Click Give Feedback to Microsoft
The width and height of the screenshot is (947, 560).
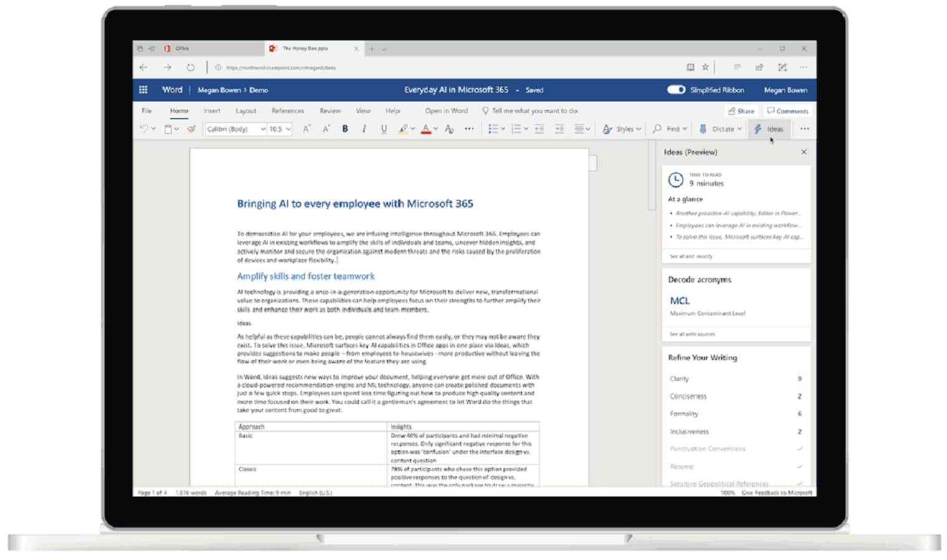point(777,493)
